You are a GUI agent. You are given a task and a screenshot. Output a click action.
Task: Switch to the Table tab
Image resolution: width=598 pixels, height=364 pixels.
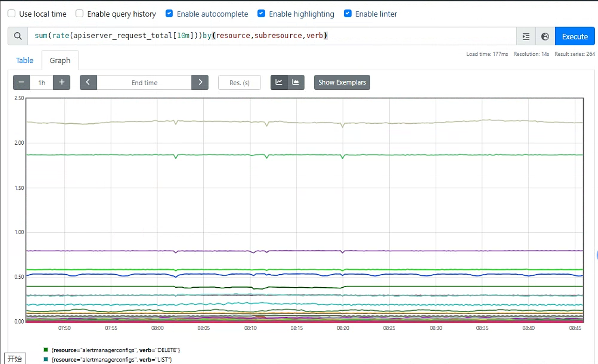point(25,61)
